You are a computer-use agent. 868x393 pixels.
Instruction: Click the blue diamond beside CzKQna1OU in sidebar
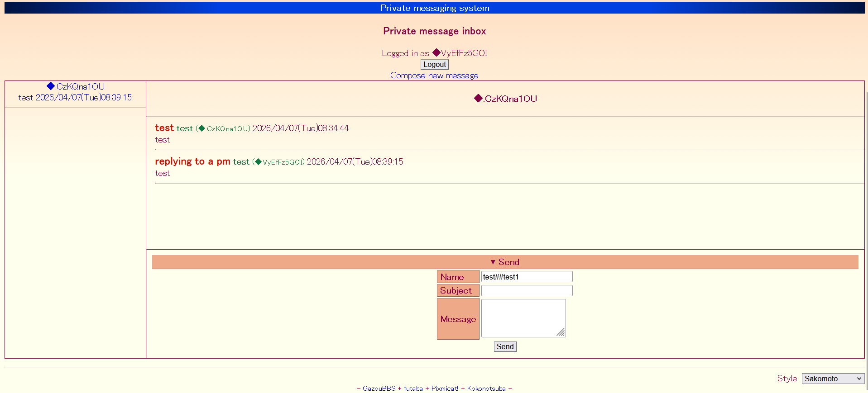(x=51, y=86)
